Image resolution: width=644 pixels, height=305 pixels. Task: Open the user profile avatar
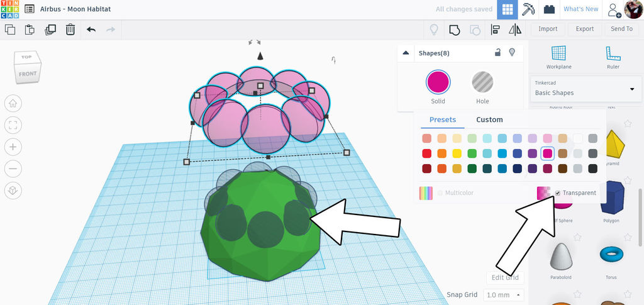coord(633,9)
